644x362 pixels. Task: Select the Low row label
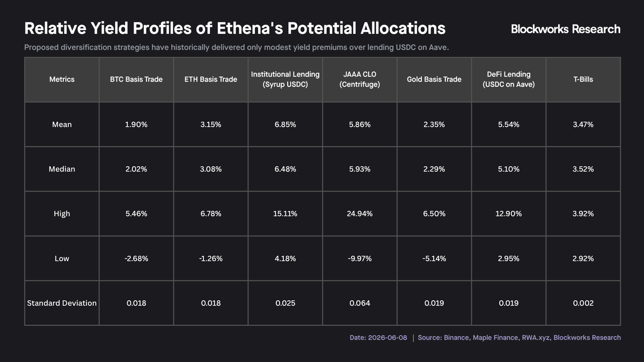click(x=62, y=258)
